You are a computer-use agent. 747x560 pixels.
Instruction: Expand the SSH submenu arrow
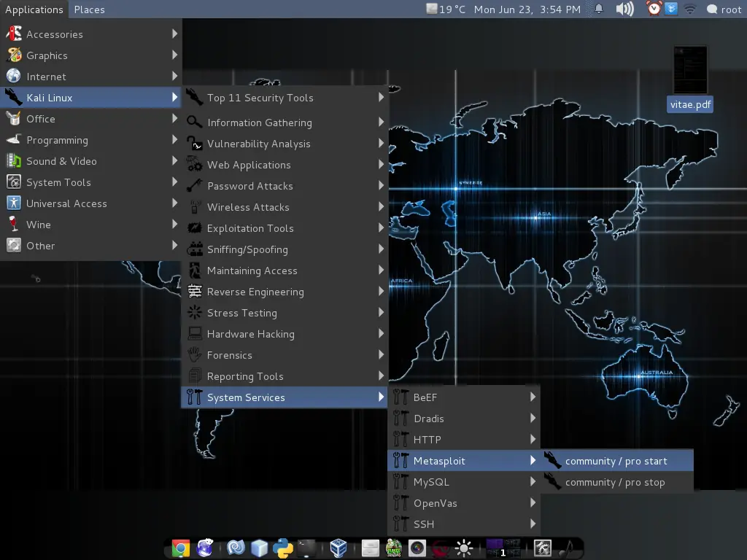point(533,524)
